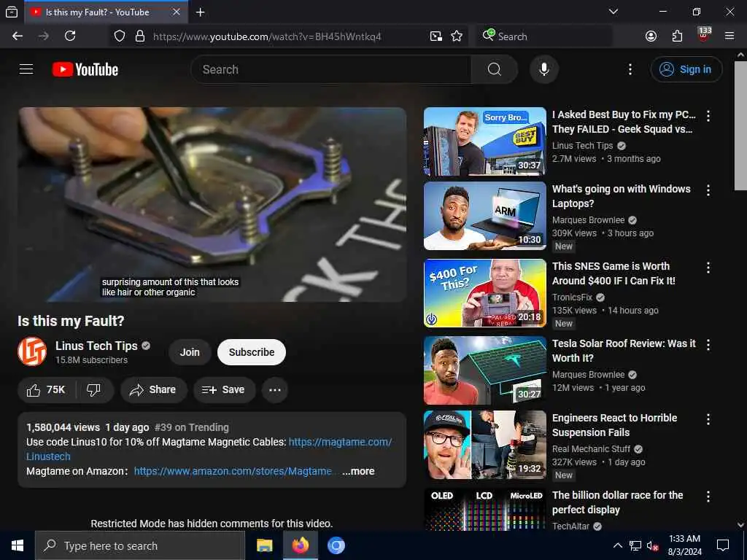Click the Firefox Search box
The height and width of the screenshot is (560, 747).
pyautogui.click(x=544, y=36)
